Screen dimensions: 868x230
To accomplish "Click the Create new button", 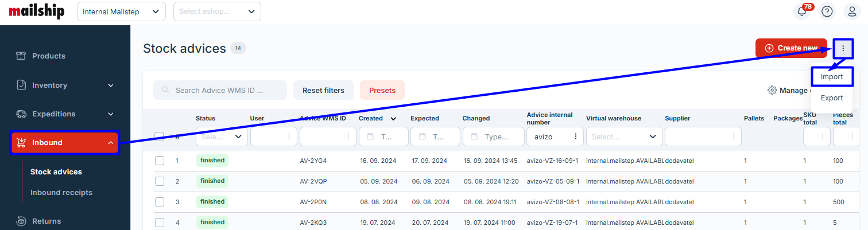I will [791, 48].
